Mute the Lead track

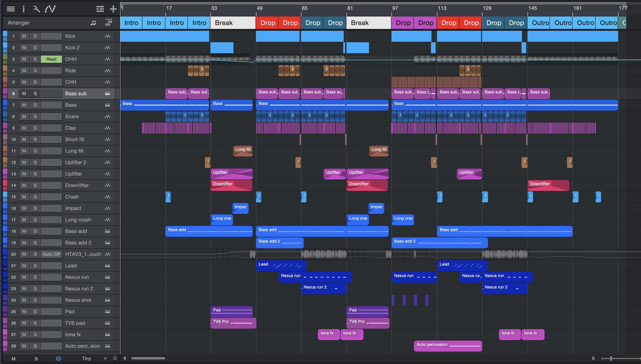(24, 266)
